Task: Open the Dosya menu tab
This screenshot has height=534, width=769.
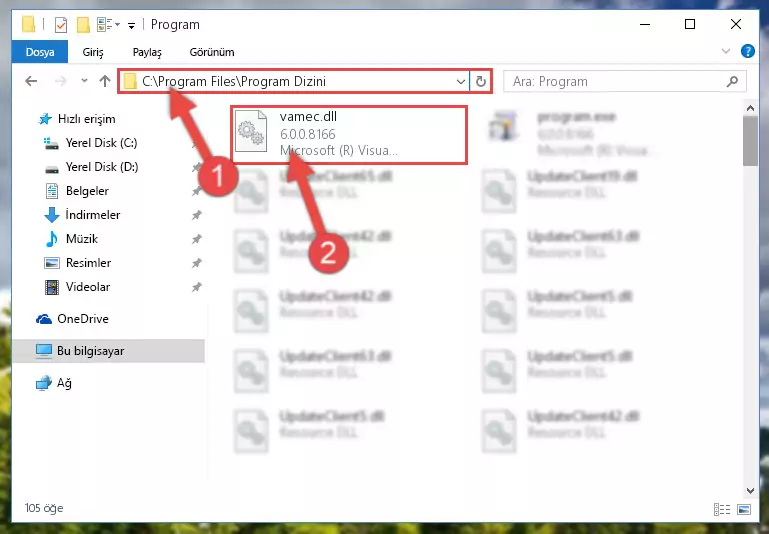Action: coord(40,52)
